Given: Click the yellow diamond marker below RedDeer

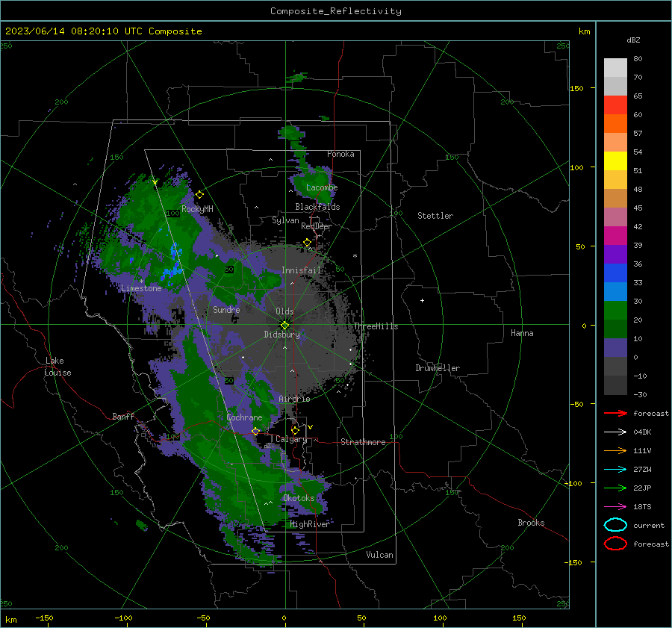Looking at the screenshot, I should click(308, 243).
